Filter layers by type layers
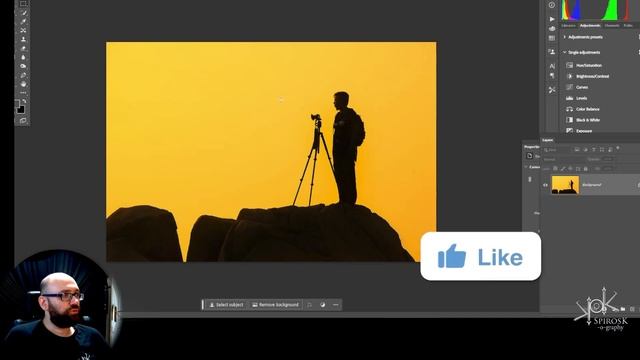 (594, 150)
